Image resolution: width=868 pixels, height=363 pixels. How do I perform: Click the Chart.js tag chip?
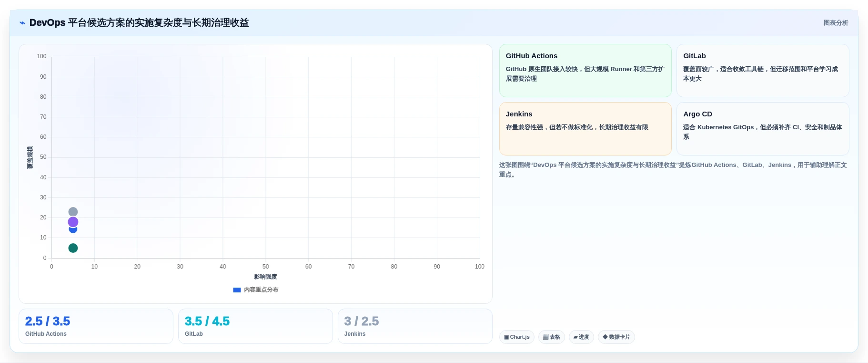coord(517,337)
